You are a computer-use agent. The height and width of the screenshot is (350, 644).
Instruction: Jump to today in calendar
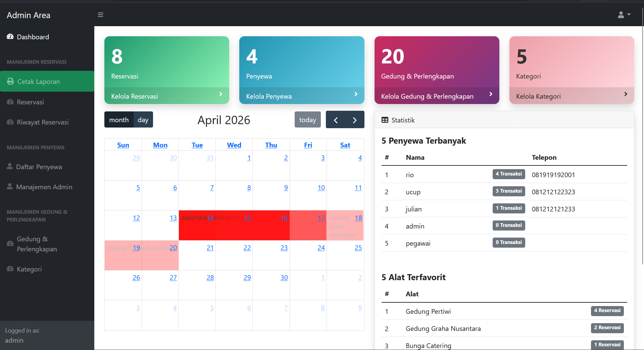click(308, 120)
